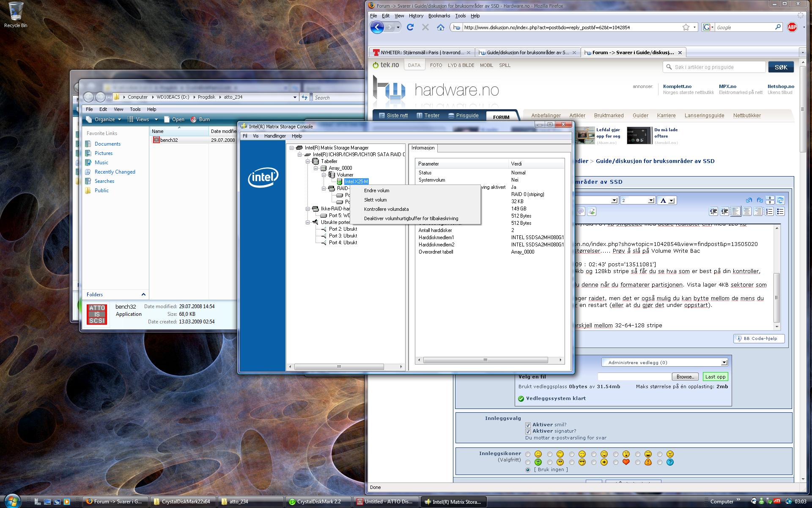Align text left in post editor
This screenshot has height=508, width=812.
735,211
